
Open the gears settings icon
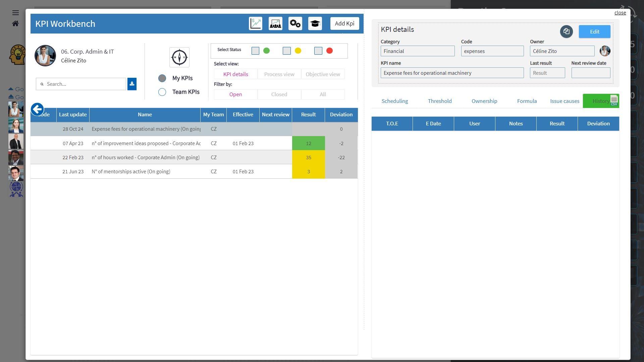click(295, 23)
